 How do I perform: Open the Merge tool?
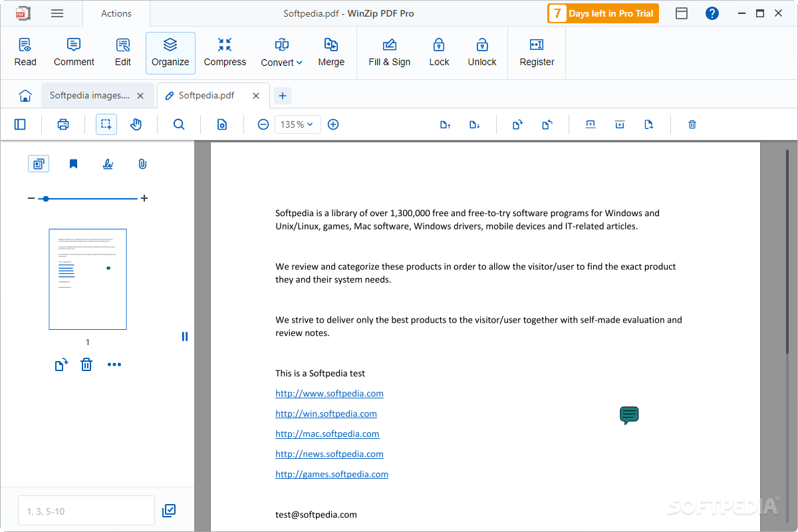click(331, 53)
